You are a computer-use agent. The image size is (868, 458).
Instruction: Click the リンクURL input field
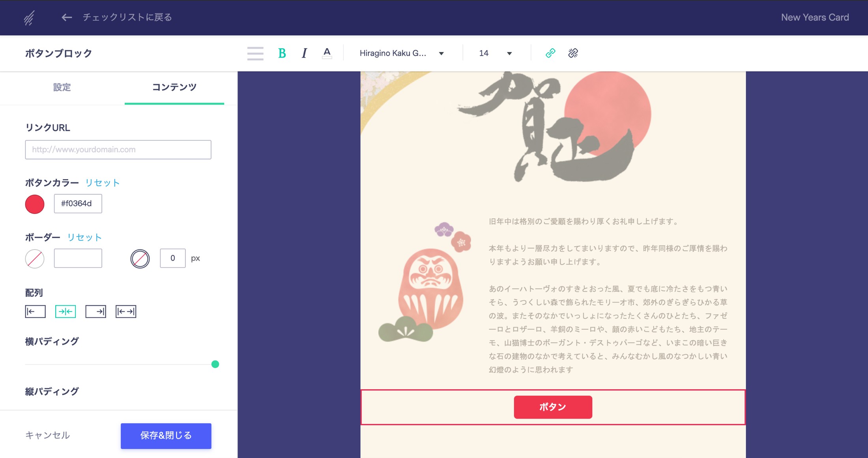click(x=118, y=150)
